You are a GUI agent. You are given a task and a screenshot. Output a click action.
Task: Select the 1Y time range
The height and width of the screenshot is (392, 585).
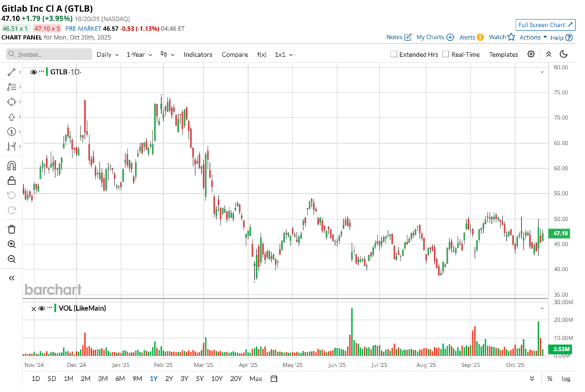pyautogui.click(x=154, y=379)
